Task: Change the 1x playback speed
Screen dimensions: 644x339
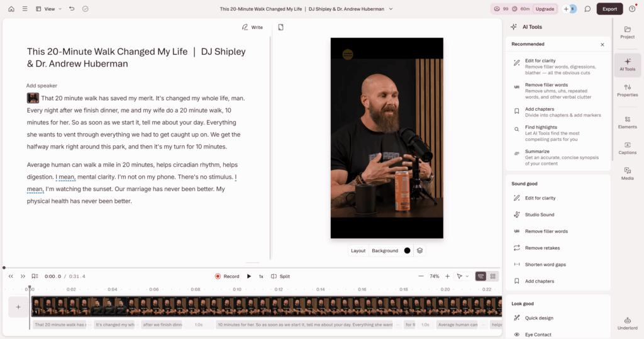Action: (x=261, y=277)
